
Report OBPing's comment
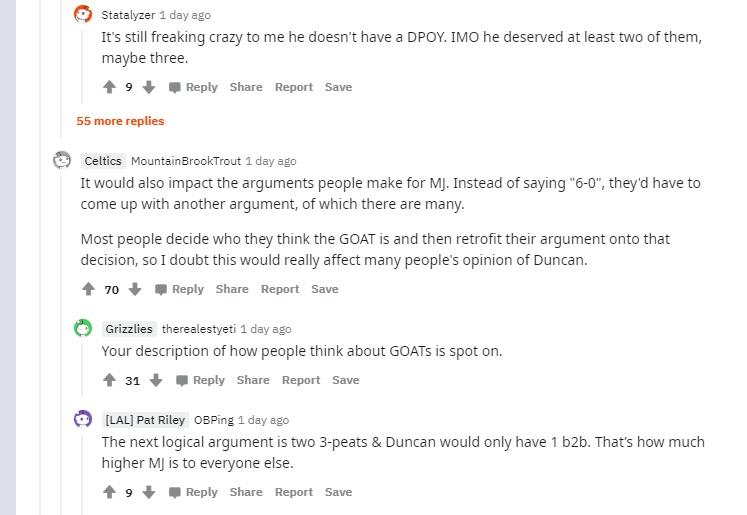click(294, 492)
